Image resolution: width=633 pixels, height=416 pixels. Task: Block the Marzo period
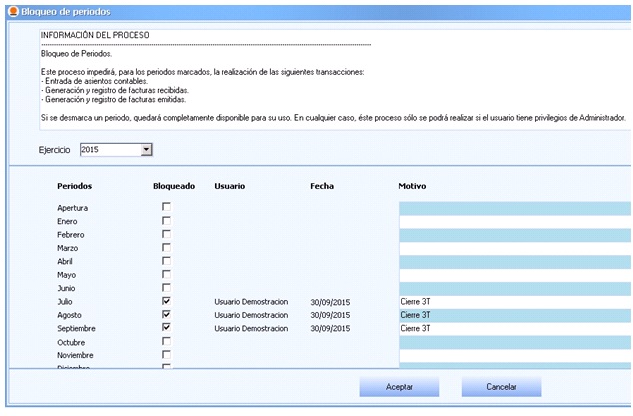(x=166, y=247)
